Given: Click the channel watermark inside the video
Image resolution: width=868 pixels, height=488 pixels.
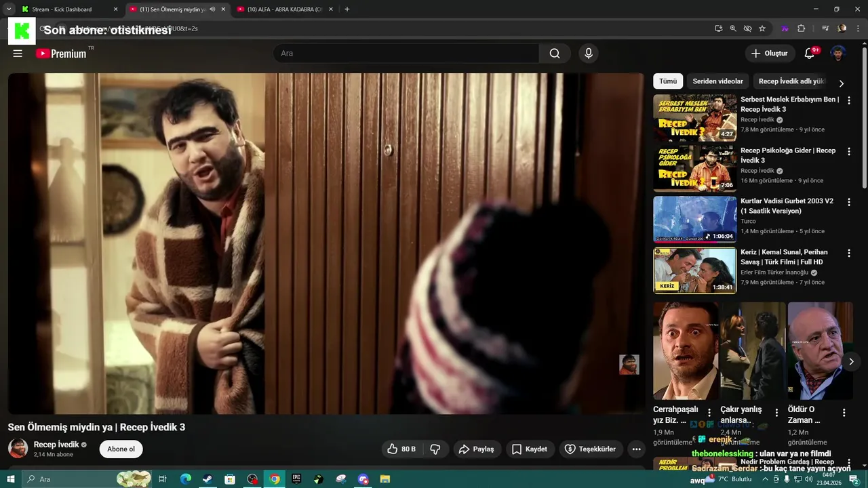Looking at the screenshot, I should point(629,365).
